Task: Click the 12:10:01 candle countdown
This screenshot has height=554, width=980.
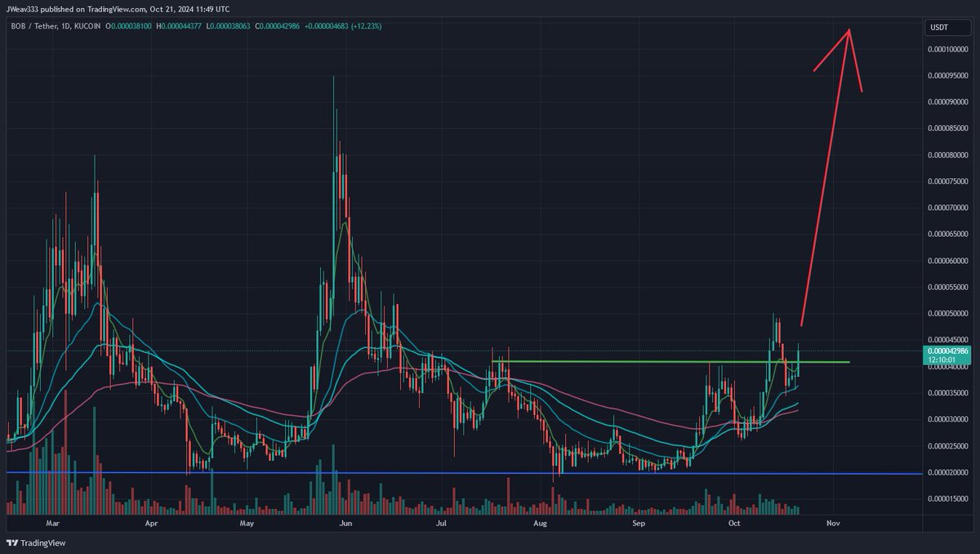Action: [942, 360]
